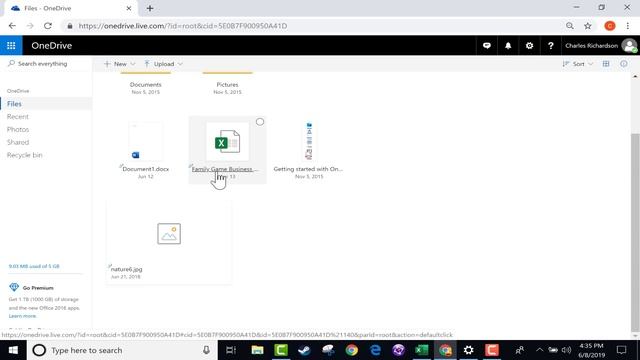Bookmark this page with the star icon
The image size is (640, 360).
pos(587,26)
